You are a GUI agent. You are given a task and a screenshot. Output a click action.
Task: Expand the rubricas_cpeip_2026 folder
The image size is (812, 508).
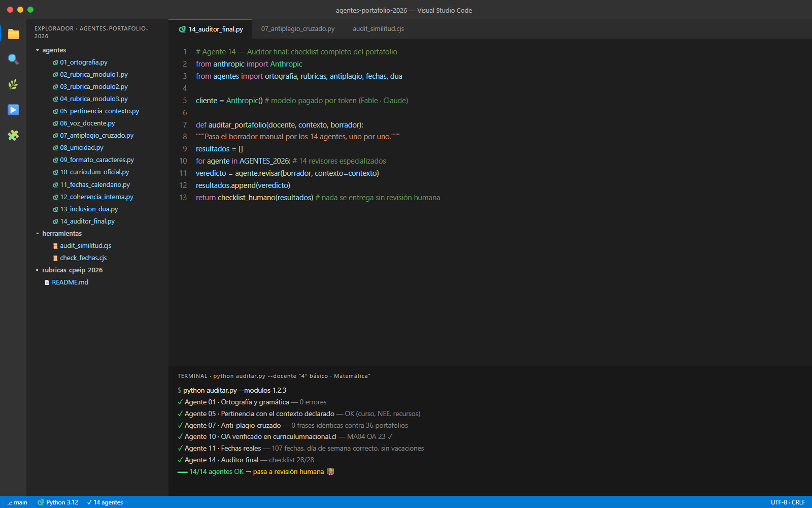(38, 270)
